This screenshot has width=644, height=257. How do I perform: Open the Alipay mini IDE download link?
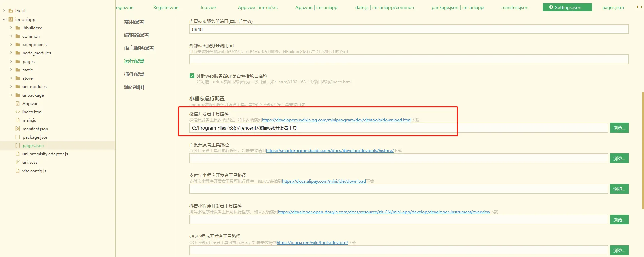pos(324,181)
